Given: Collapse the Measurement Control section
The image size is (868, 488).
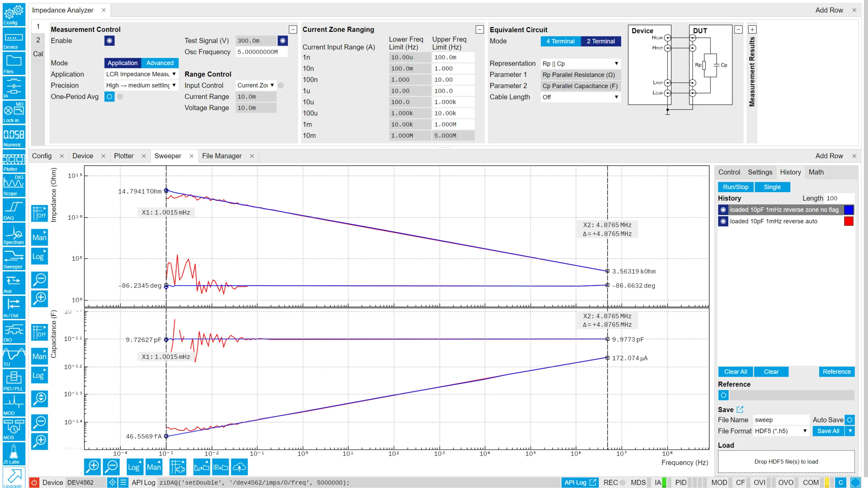Looking at the screenshot, I should click(293, 29).
